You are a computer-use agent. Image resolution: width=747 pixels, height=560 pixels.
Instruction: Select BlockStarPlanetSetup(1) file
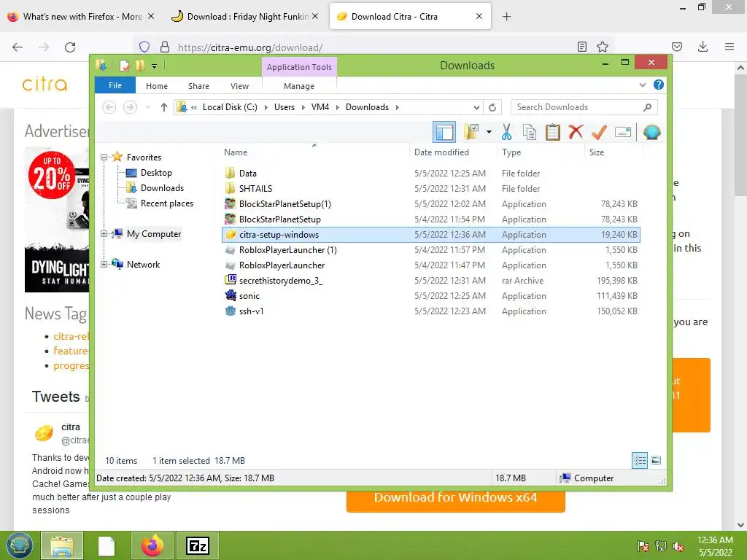click(431, 204)
